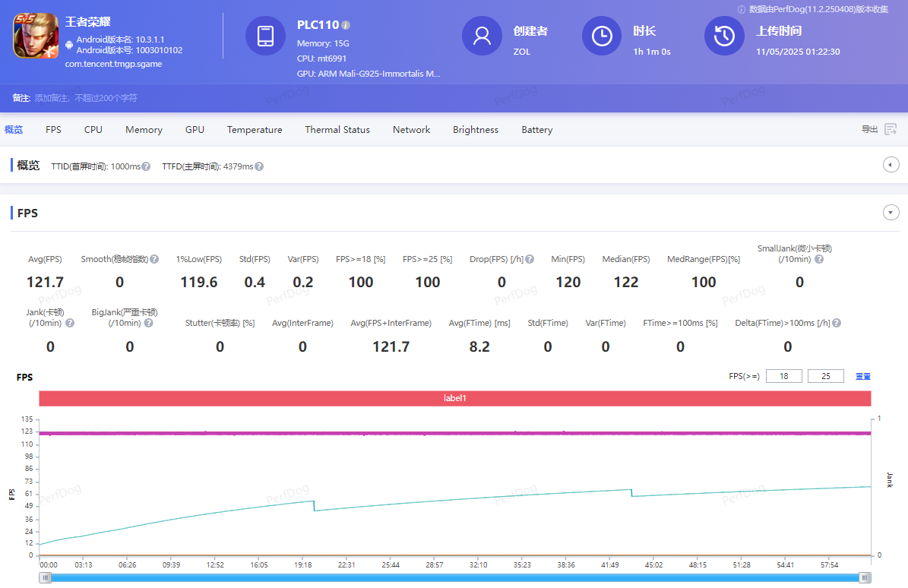This screenshot has width=908, height=588.
Task: Click the export icon next to 导出
Action: point(891,130)
